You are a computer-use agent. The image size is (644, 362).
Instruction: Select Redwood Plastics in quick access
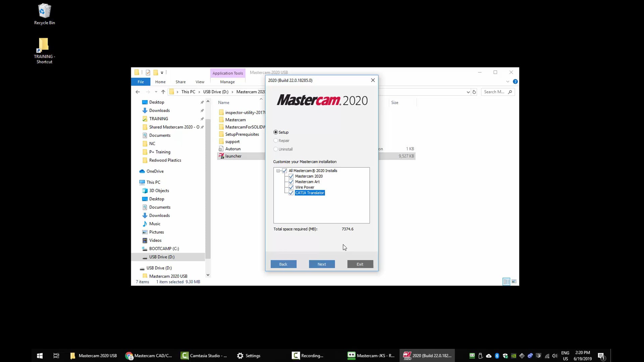165,160
